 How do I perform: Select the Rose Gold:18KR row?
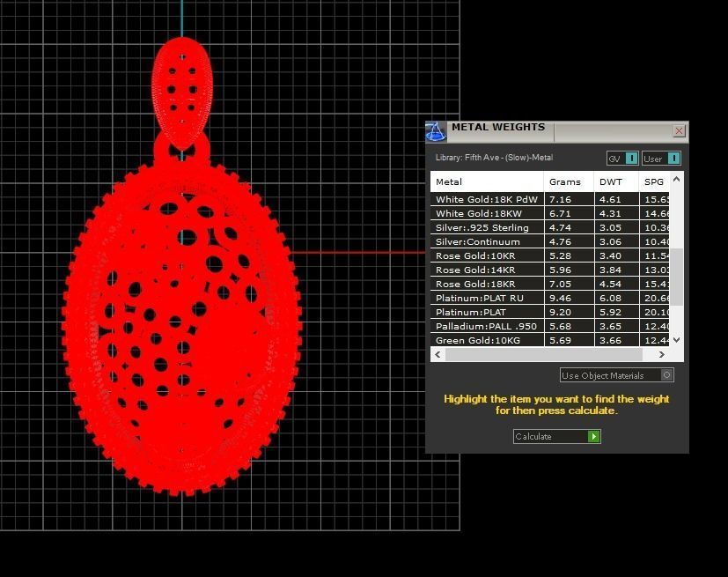pyautogui.click(x=549, y=284)
